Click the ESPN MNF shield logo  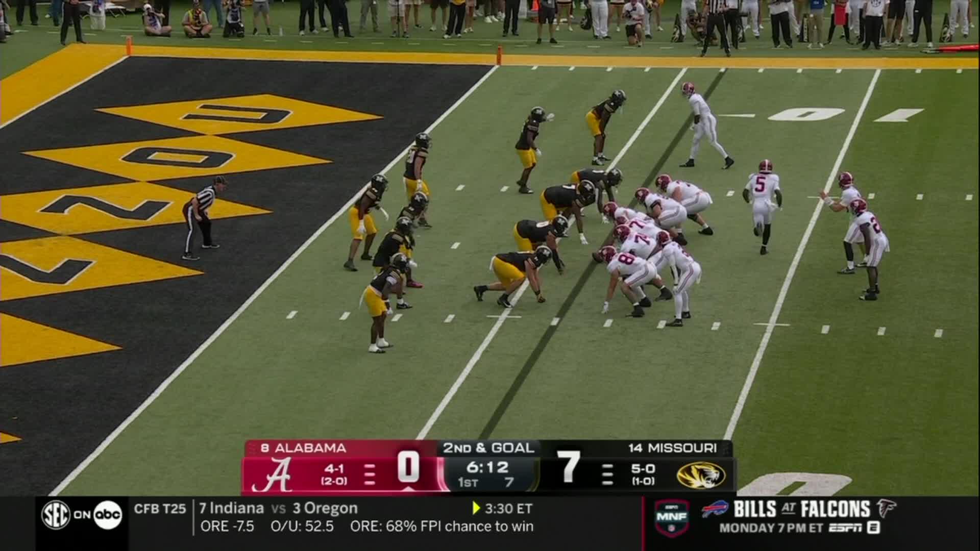(672, 517)
